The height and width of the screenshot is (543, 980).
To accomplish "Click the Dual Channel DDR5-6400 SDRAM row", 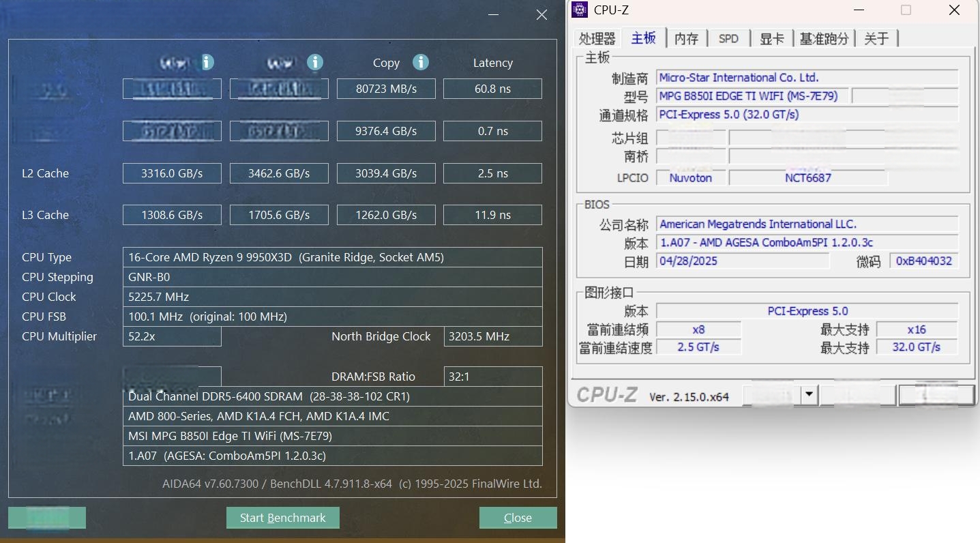I will (x=333, y=396).
